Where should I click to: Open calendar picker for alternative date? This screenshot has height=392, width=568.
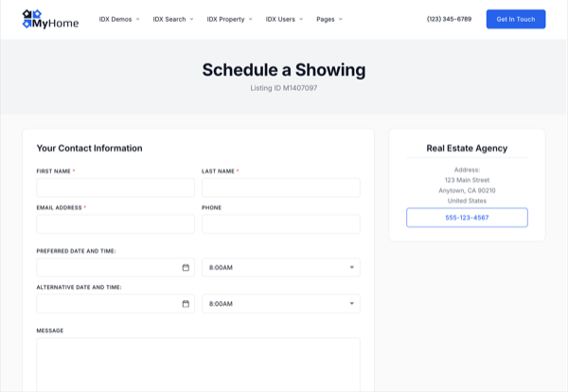186,304
